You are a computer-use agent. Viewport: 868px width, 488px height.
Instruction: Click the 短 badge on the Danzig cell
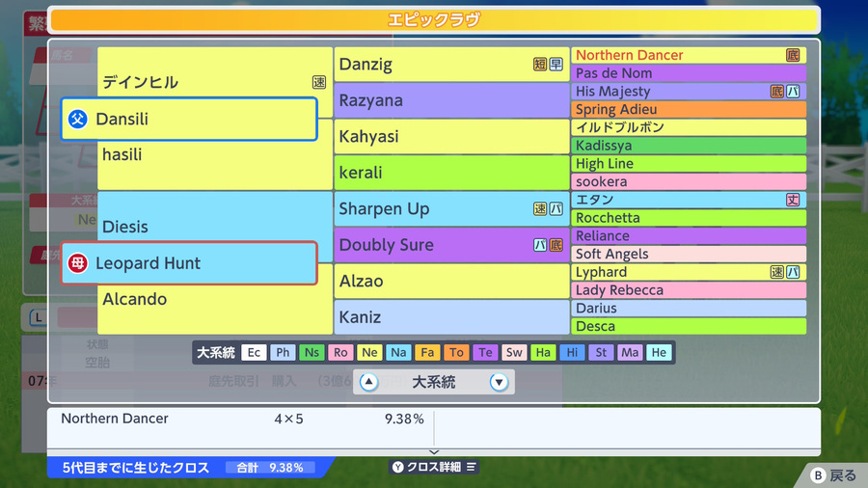tap(540, 65)
